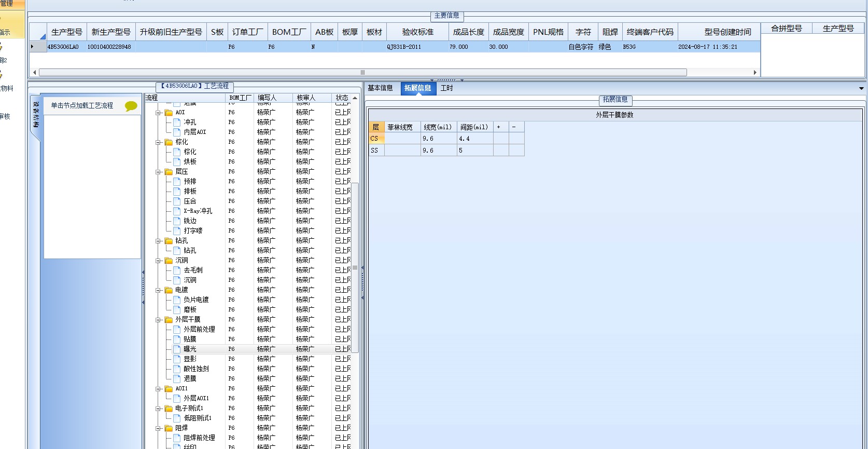Click the 新生产型号 column header
Image resolution: width=868 pixels, height=449 pixels.
click(x=111, y=32)
